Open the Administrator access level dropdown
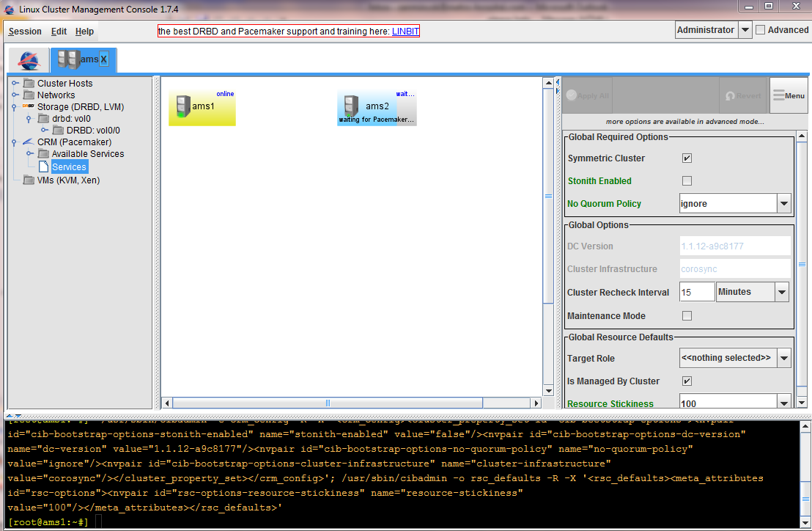The width and height of the screenshot is (812, 531). (x=745, y=30)
